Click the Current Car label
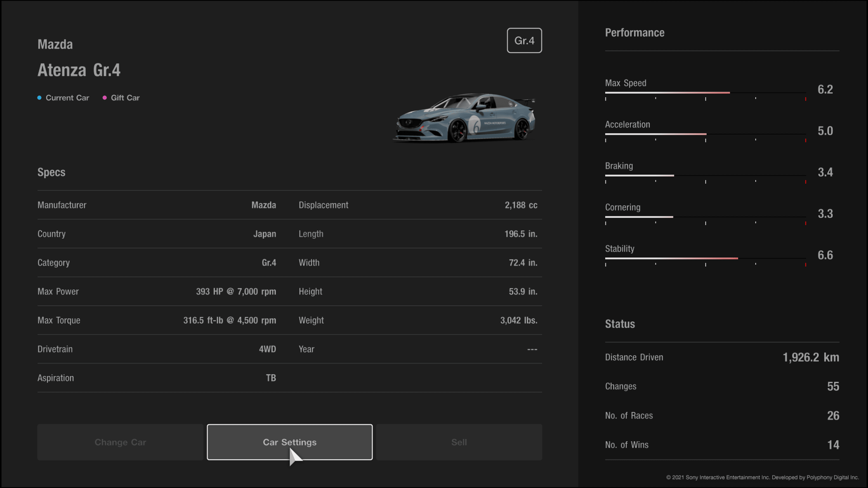The height and width of the screenshot is (488, 868). coord(67,98)
